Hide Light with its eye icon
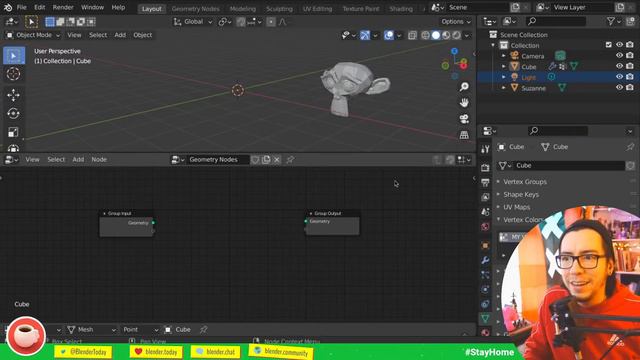 [x=620, y=76]
